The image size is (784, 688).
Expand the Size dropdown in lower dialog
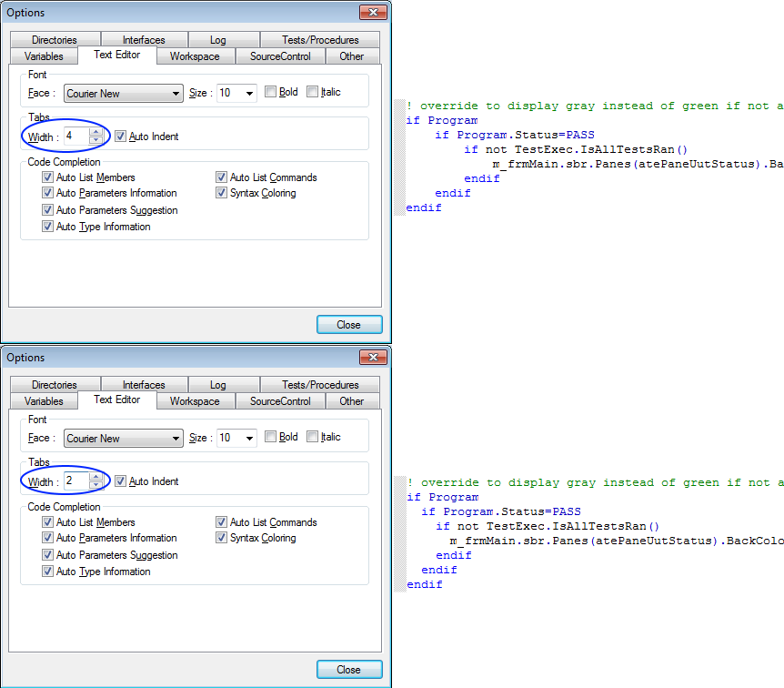249,439
